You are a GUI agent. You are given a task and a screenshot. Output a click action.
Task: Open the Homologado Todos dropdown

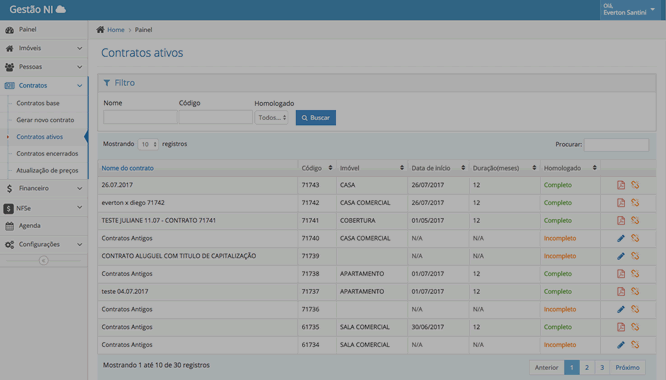pos(271,118)
